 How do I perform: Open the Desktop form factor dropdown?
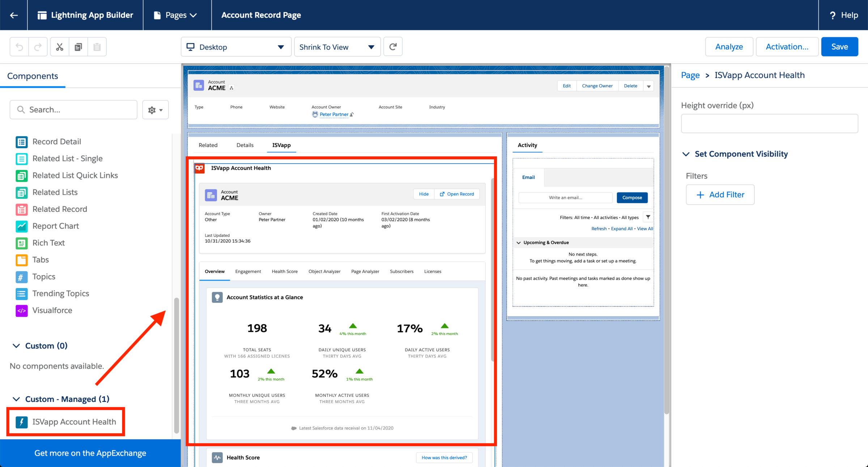click(236, 47)
